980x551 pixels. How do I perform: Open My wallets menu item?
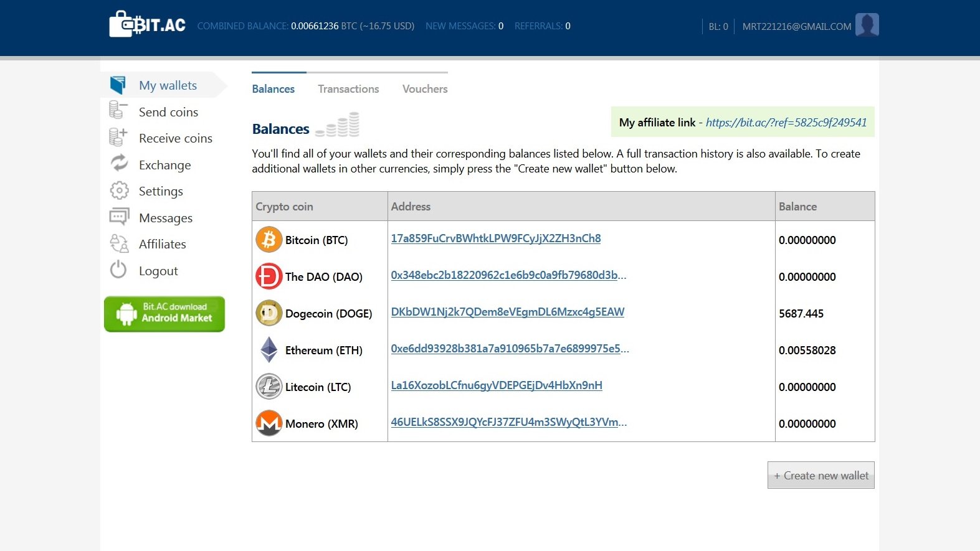click(168, 85)
